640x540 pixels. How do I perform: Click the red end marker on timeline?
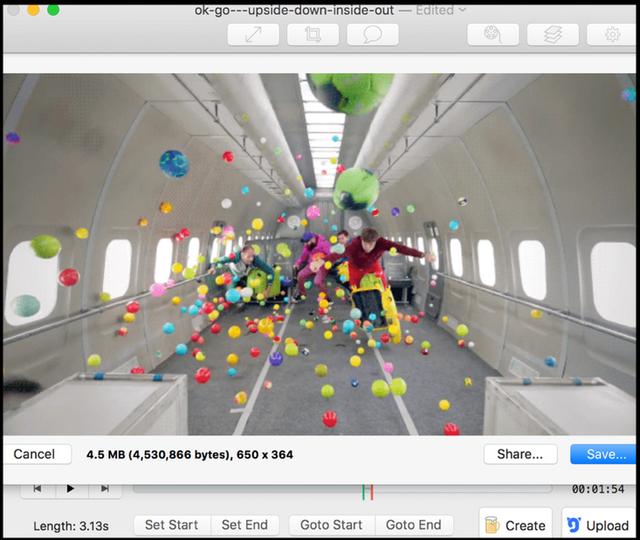click(x=371, y=492)
